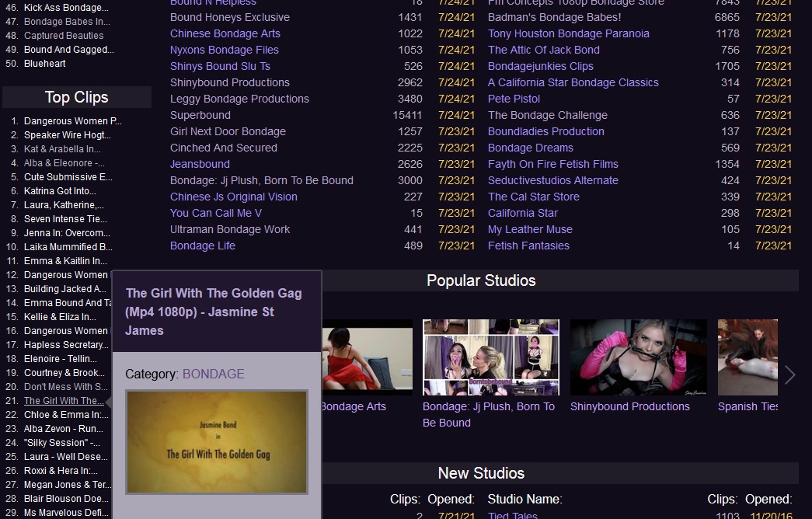Open the Jeansbound studio link

(x=200, y=164)
